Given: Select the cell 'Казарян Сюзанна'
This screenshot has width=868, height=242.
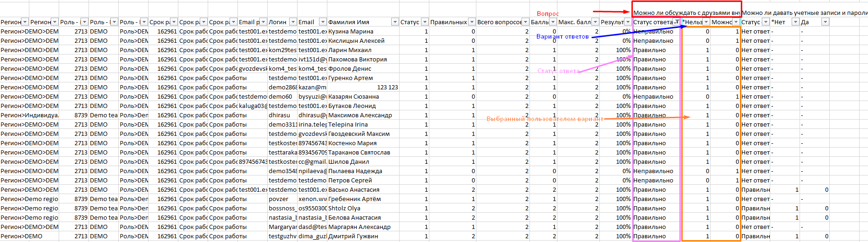Looking at the screenshot, I should point(363,96).
